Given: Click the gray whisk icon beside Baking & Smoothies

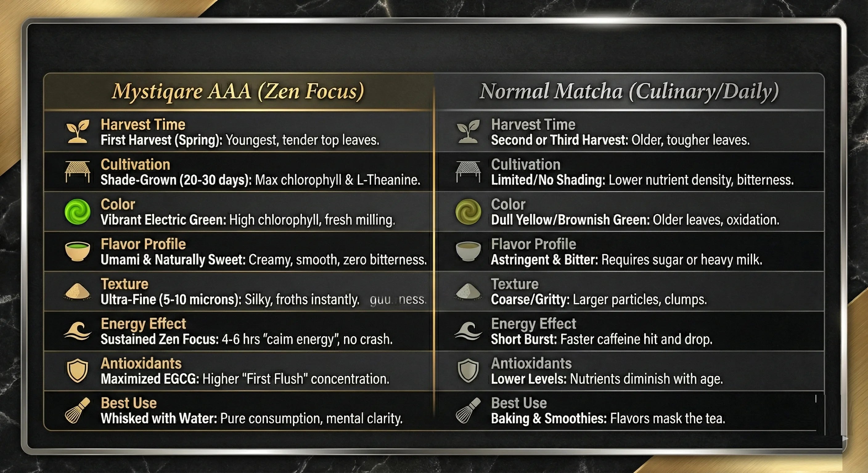Looking at the screenshot, I should [x=468, y=410].
